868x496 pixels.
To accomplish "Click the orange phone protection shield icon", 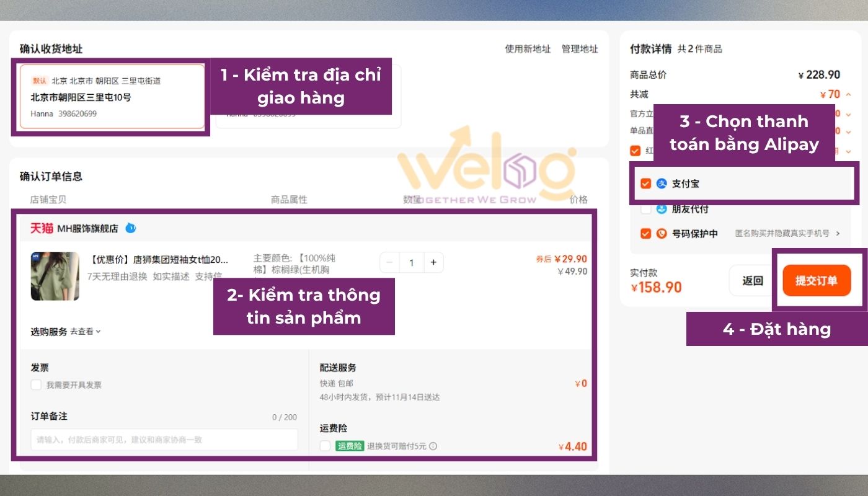I will click(661, 232).
